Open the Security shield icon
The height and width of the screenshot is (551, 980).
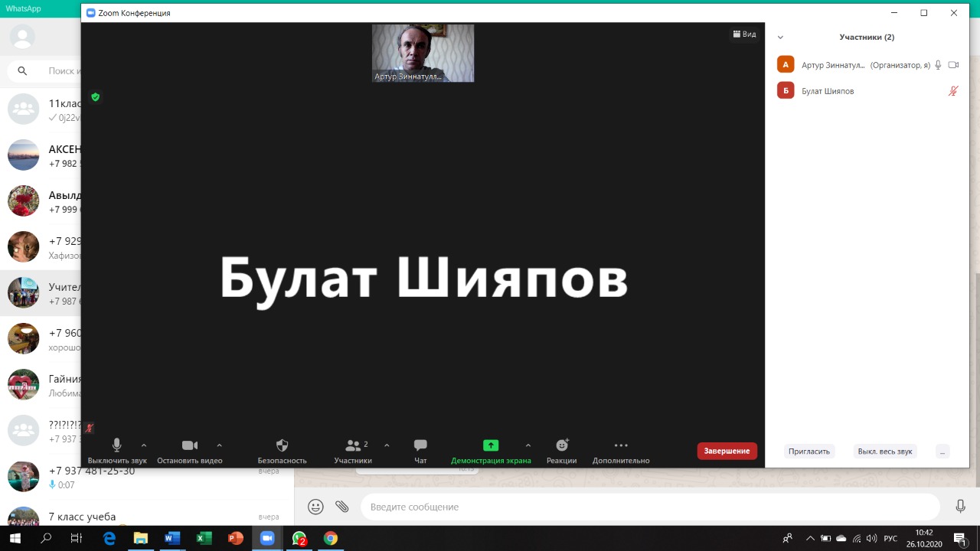(282, 445)
